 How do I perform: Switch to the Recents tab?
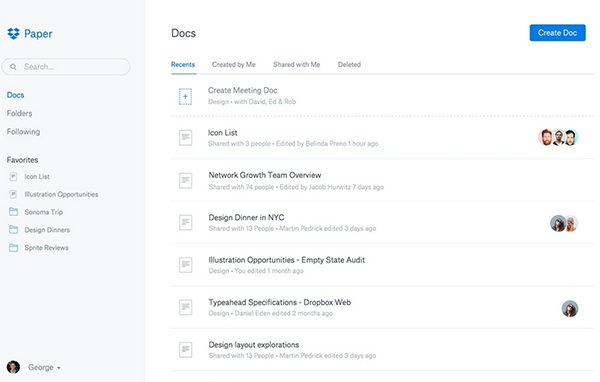[x=183, y=64]
